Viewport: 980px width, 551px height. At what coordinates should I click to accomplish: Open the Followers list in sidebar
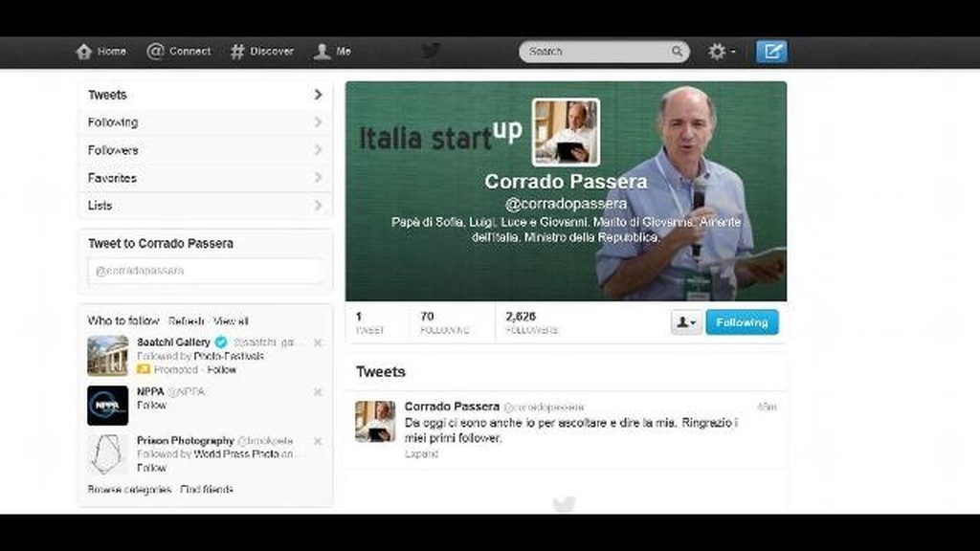pos(205,150)
